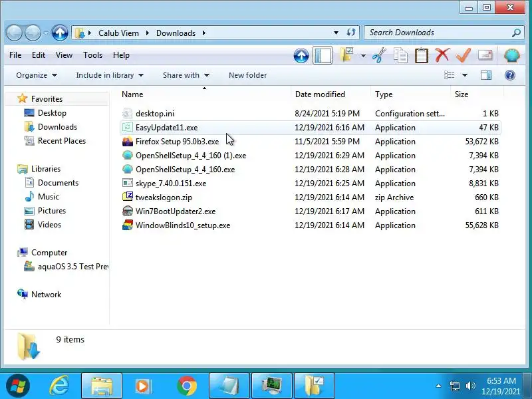Viewport: 532px width, 399px height.
Task: Select Music library in navigation pane
Action: (48, 197)
